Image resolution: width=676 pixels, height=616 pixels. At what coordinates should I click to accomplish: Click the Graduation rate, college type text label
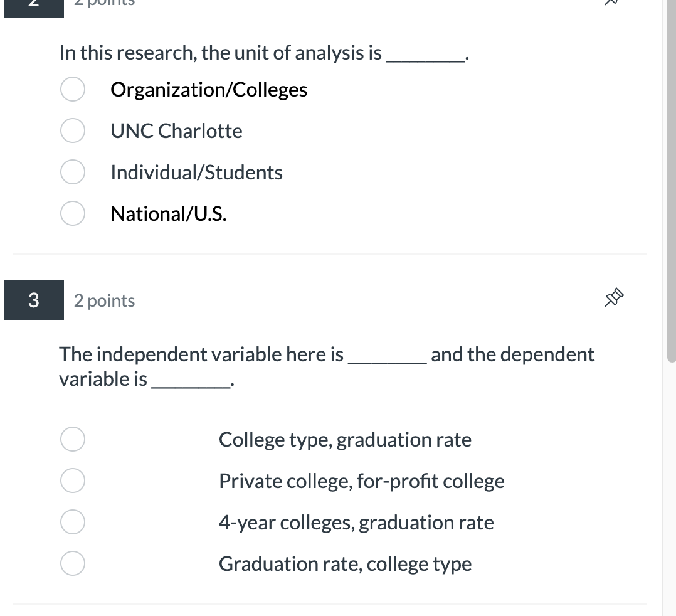345,563
